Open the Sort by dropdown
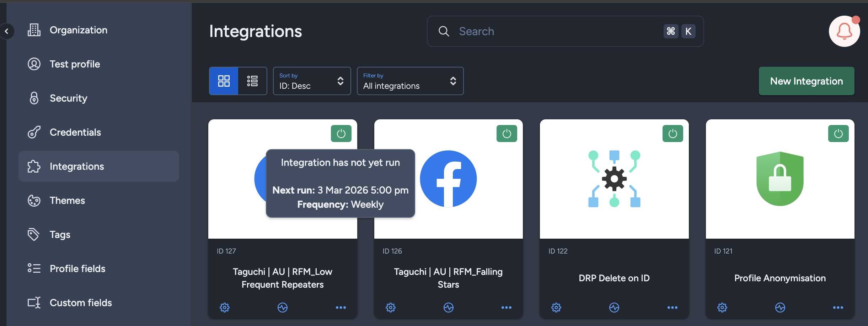Viewport: 868px width, 326px height. click(x=312, y=81)
